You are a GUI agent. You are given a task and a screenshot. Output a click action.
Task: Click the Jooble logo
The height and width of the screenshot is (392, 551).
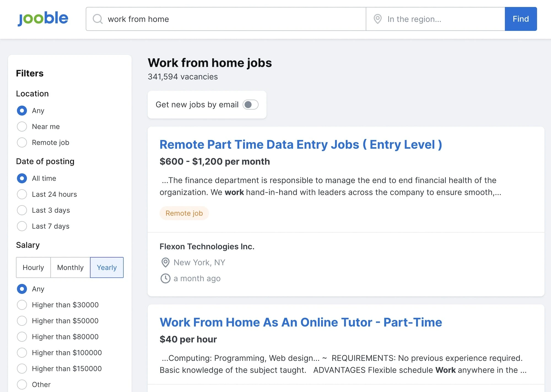click(43, 18)
